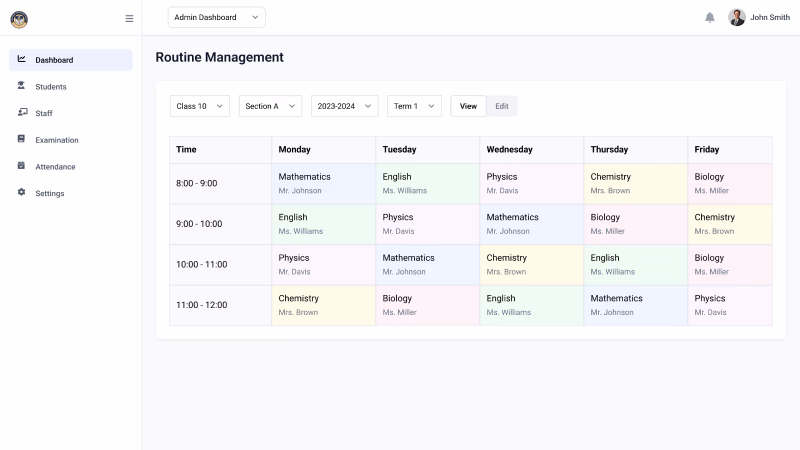
Task: Open the Dashboard menu item
Action: pos(71,60)
